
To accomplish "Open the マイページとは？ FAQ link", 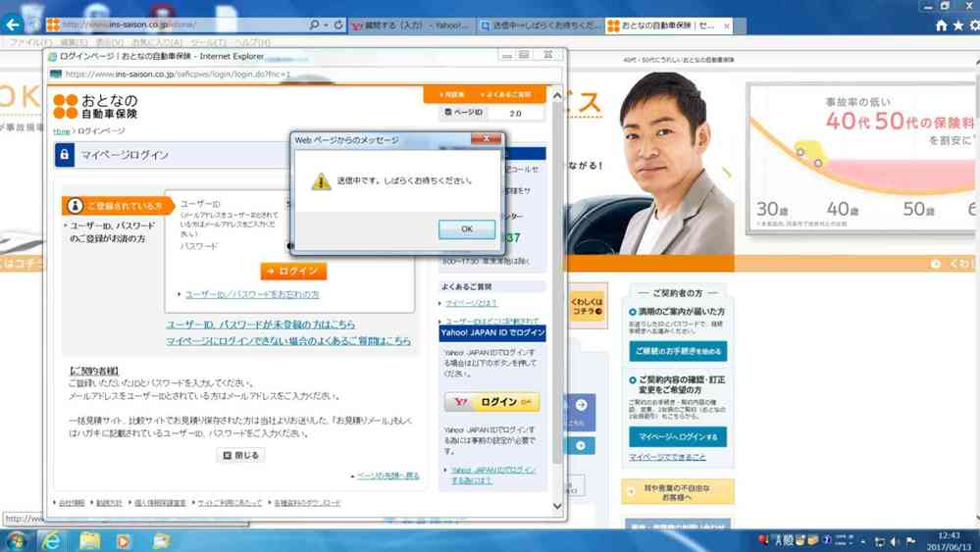I will pos(471,303).
